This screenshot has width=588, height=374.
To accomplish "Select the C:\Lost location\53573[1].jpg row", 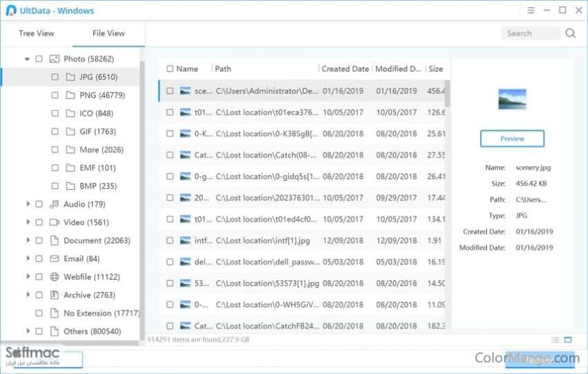I will 302,283.
